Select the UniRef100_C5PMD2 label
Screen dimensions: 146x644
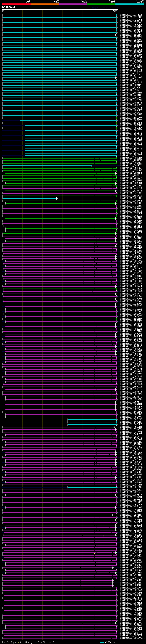(x=131, y=246)
